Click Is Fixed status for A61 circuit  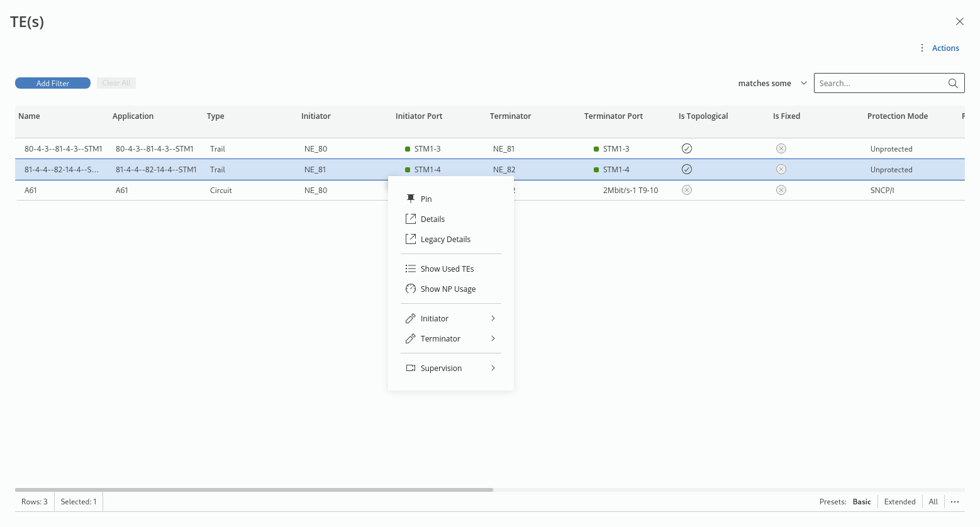pos(781,190)
